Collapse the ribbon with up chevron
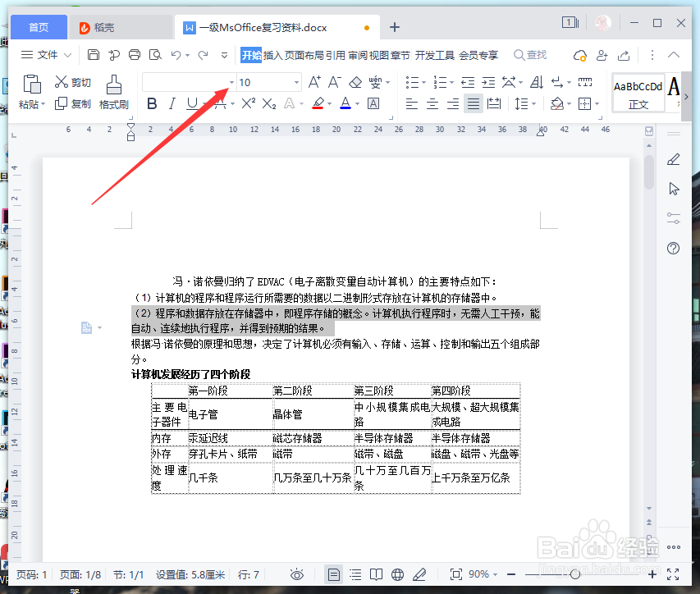Screen dimensions: 700x594 click(x=674, y=55)
